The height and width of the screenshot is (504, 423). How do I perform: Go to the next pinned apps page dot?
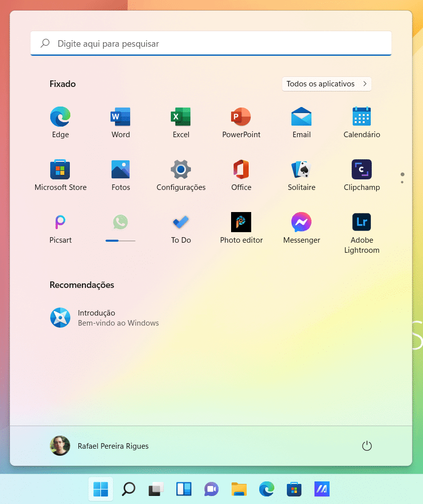click(x=402, y=182)
